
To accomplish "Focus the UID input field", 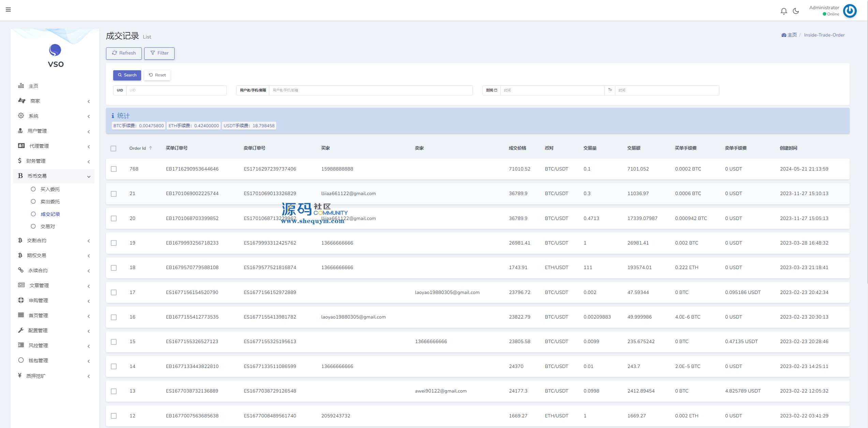I will (176, 90).
